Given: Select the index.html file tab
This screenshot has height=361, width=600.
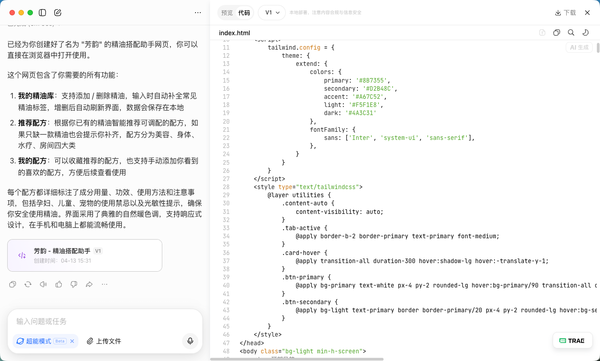Looking at the screenshot, I should click(x=234, y=33).
